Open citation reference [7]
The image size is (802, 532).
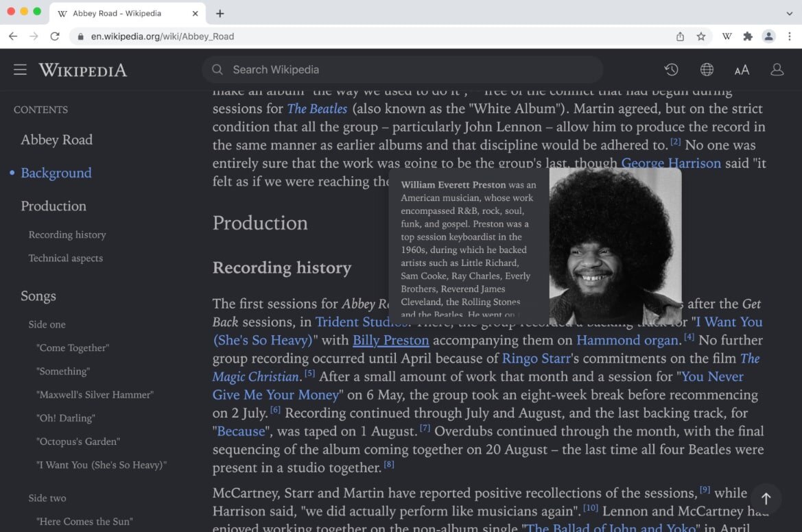(425, 428)
